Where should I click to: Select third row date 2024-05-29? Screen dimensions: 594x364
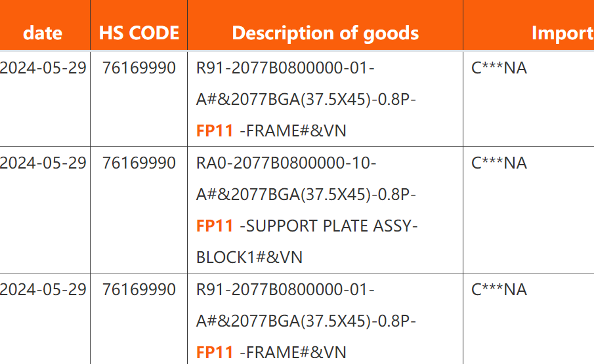[43, 290]
